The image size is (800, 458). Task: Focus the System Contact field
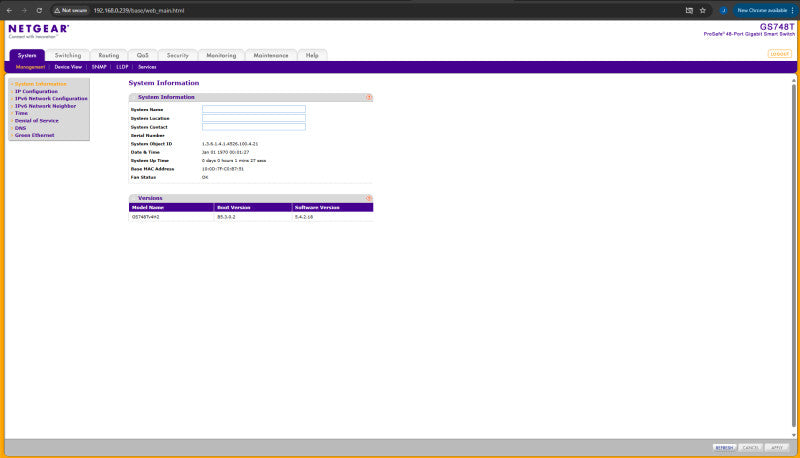(x=254, y=126)
